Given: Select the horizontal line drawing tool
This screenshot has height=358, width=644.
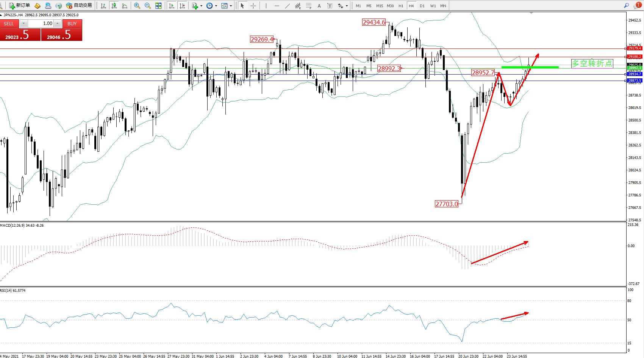Looking at the screenshot, I should click(277, 6).
